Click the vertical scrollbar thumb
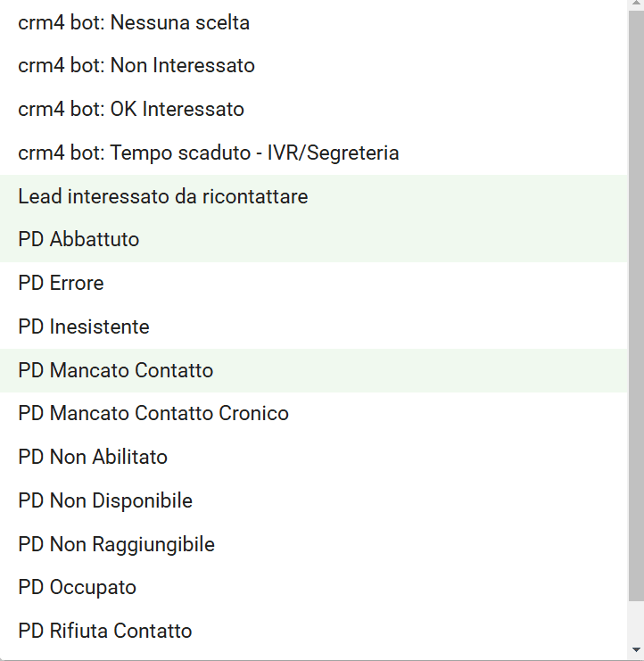The image size is (644, 661). click(636, 306)
